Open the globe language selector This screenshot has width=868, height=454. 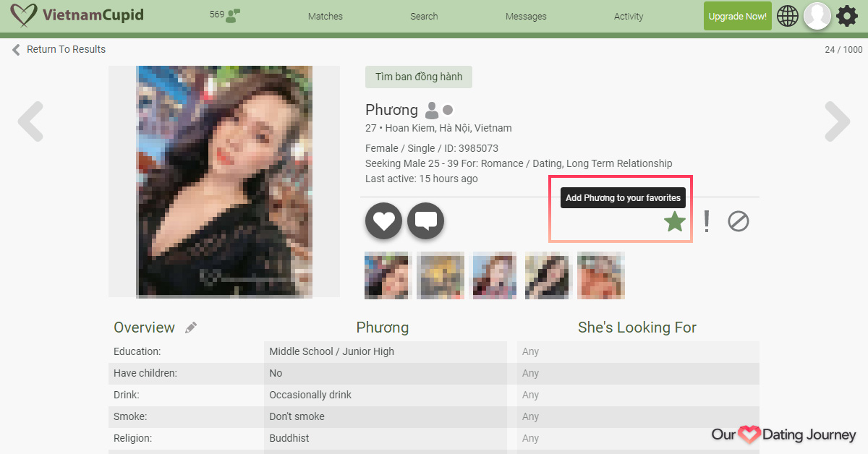pyautogui.click(x=788, y=16)
